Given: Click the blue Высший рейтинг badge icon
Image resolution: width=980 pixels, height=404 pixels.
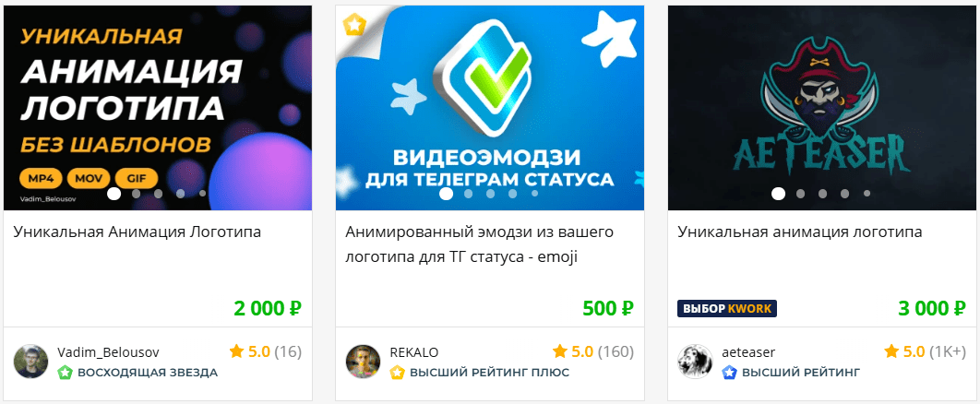Looking at the screenshot, I should click(x=729, y=373).
